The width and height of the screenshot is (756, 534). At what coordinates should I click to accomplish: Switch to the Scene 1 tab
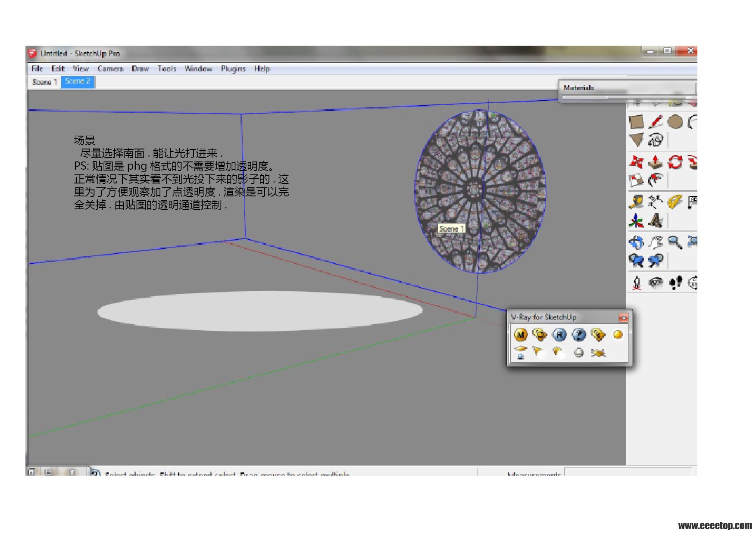[x=45, y=82]
